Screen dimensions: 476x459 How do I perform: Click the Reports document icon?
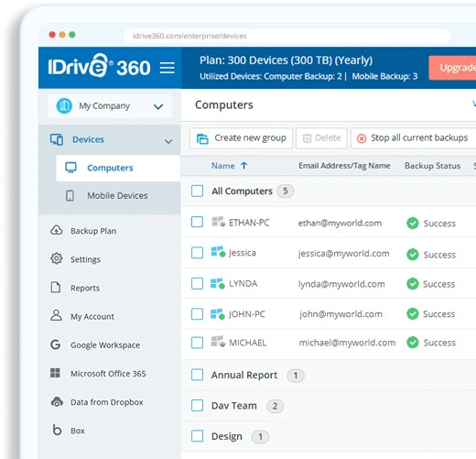(x=56, y=288)
